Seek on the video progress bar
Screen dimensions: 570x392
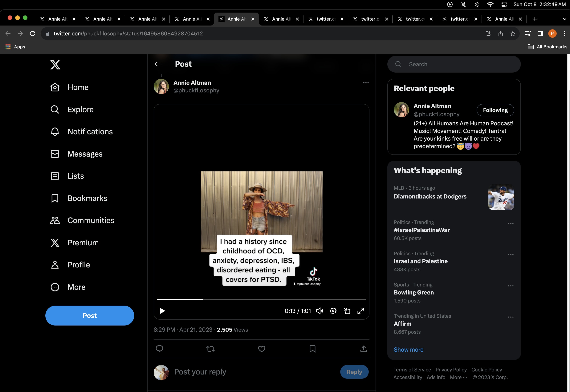tap(261, 299)
